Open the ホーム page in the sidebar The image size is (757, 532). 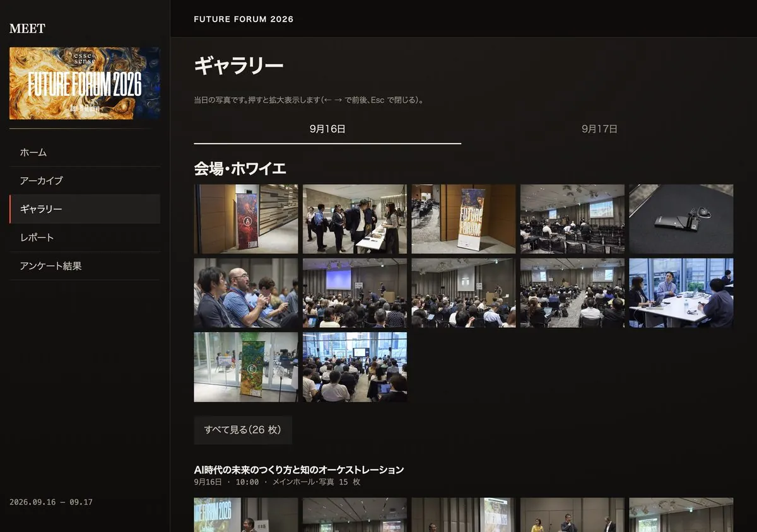(x=85, y=153)
